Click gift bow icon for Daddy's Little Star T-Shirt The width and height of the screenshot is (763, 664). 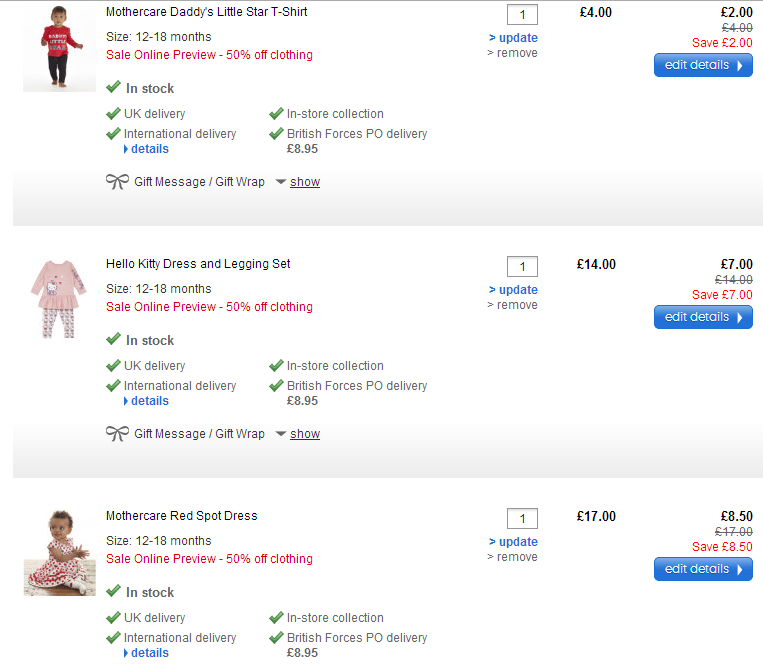point(117,182)
